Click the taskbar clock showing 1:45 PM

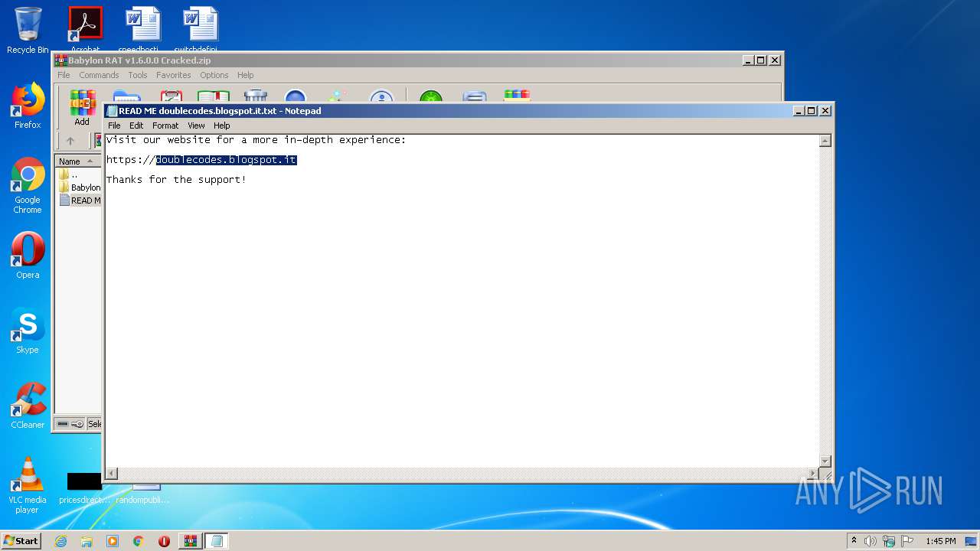tap(940, 541)
